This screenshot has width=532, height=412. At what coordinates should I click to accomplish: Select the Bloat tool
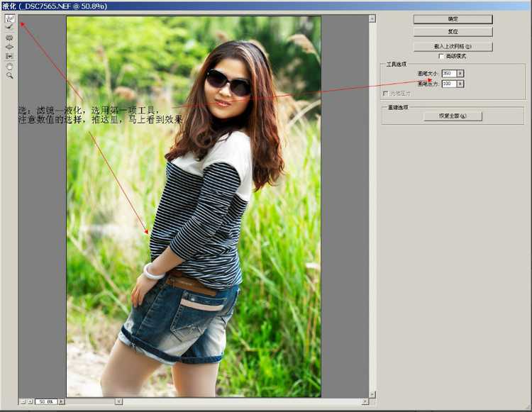(10, 47)
